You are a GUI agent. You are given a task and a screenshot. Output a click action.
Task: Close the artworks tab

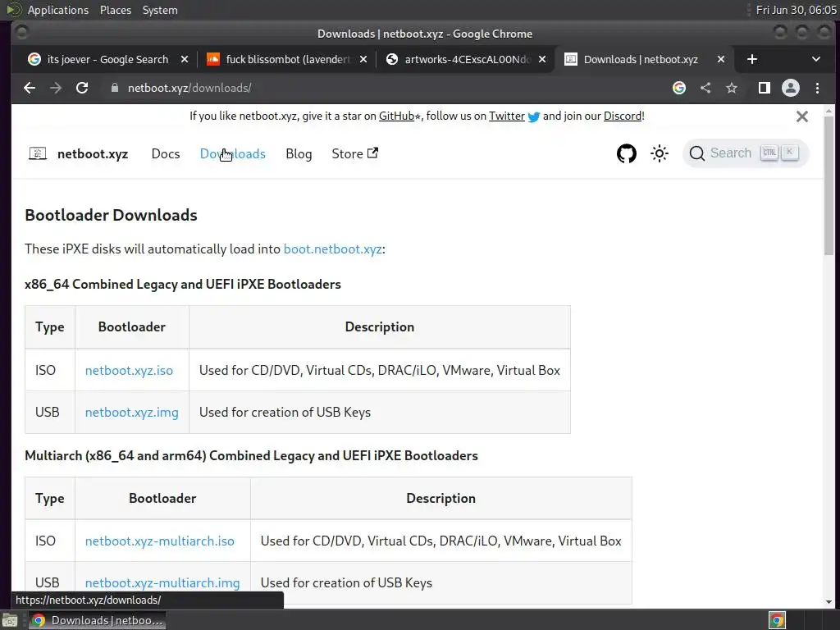click(542, 59)
